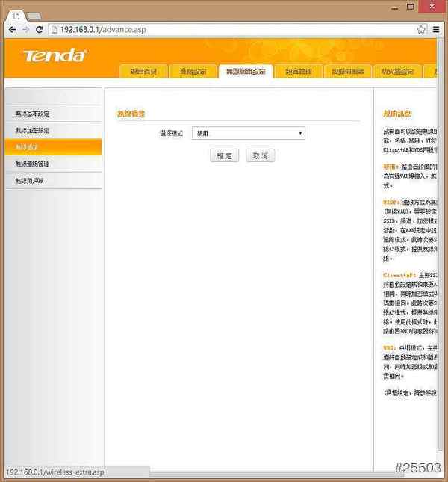Reload the router page
The height and width of the screenshot is (482, 448).
click(40, 29)
